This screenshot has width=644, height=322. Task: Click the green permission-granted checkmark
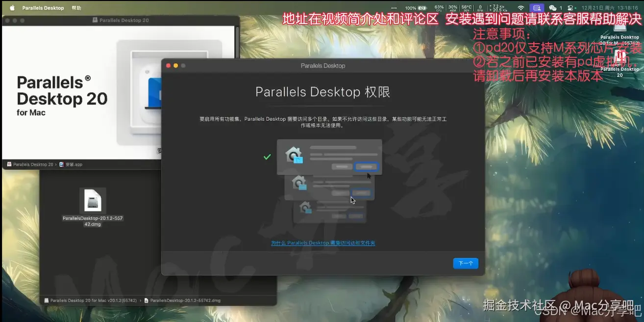267,157
